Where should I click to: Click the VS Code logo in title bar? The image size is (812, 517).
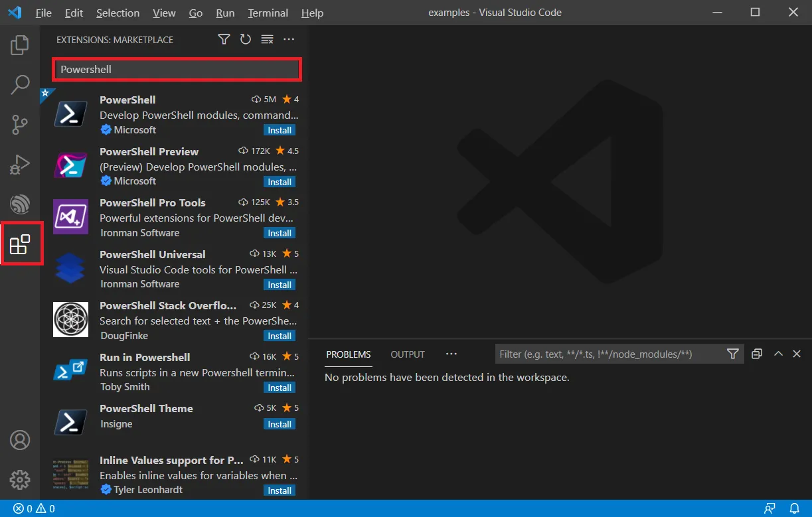click(15, 13)
